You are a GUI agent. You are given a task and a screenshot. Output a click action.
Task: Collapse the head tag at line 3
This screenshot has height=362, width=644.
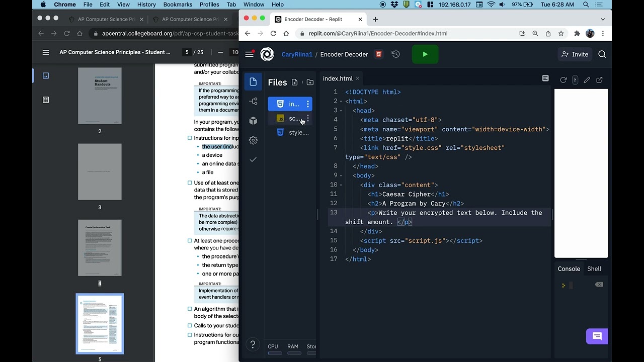click(341, 111)
